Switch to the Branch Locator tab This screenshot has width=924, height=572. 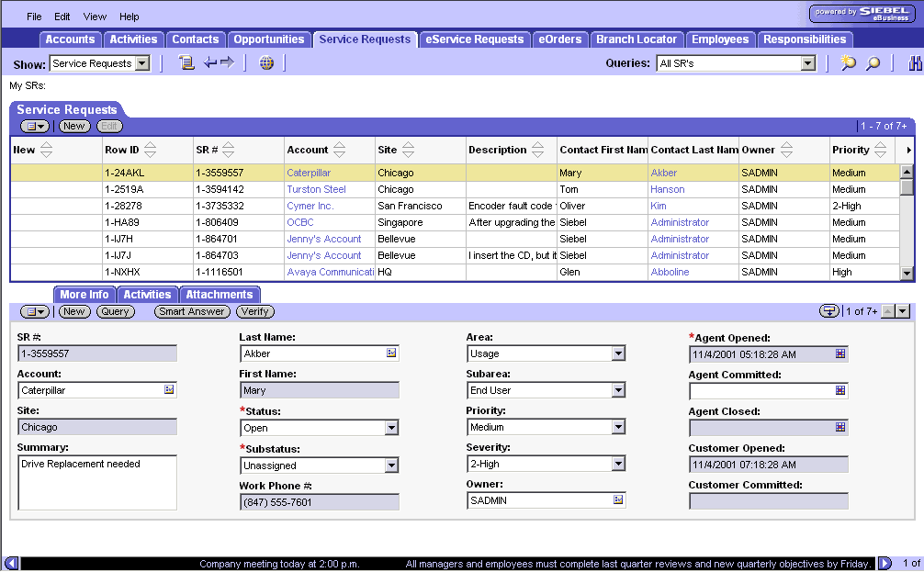(637, 39)
